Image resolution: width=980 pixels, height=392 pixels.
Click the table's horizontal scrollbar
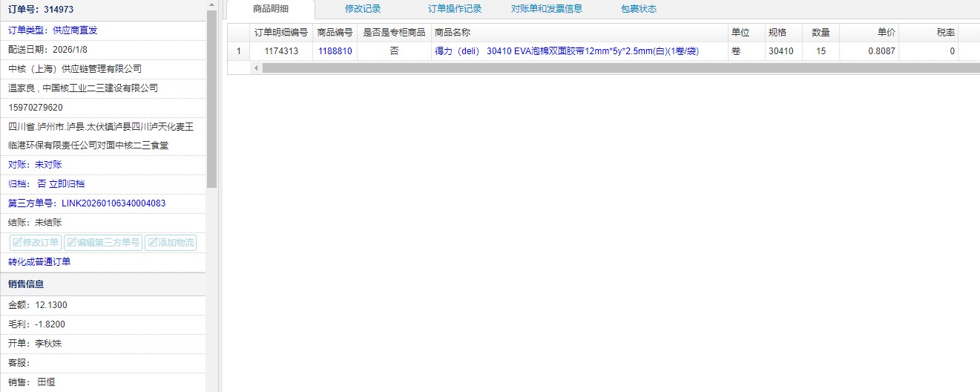593,68
